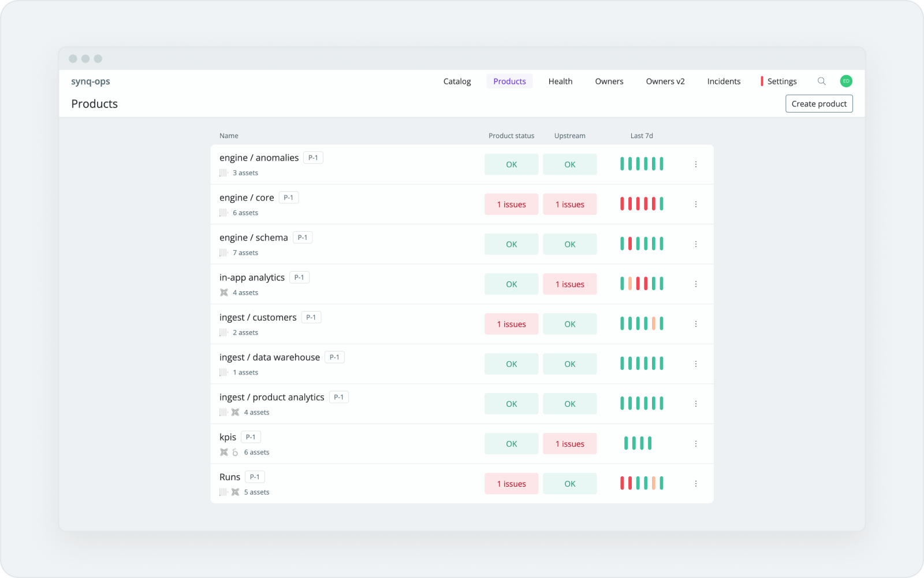Click the dbt icon beside Runs asset count
Screen dimensions: 924x578
pos(235,492)
